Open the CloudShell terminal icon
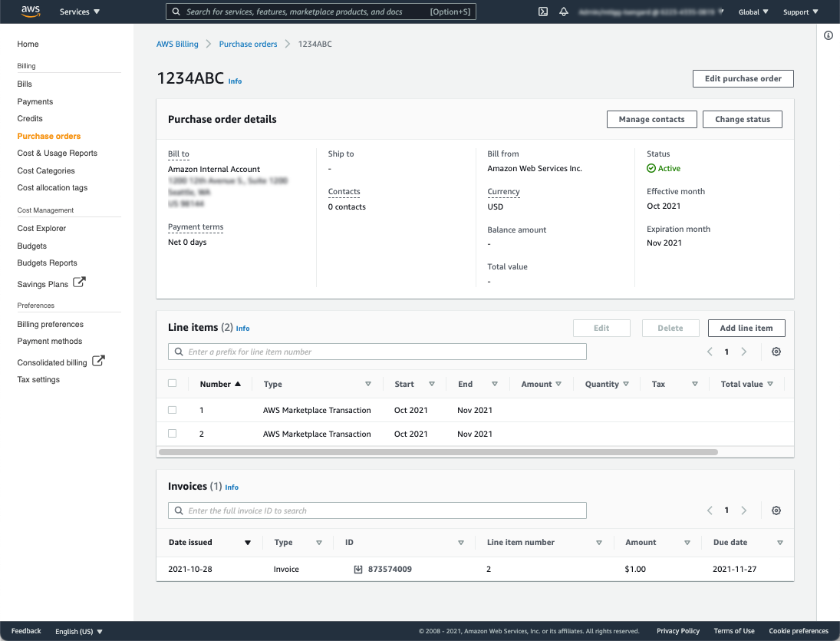Screen dimensions: 840x641 coord(542,12)
